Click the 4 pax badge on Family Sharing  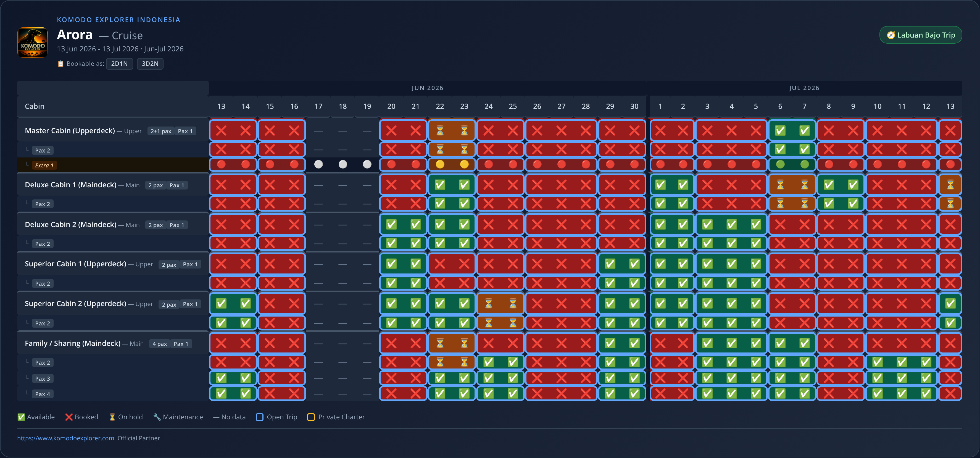tap(160, 344)
